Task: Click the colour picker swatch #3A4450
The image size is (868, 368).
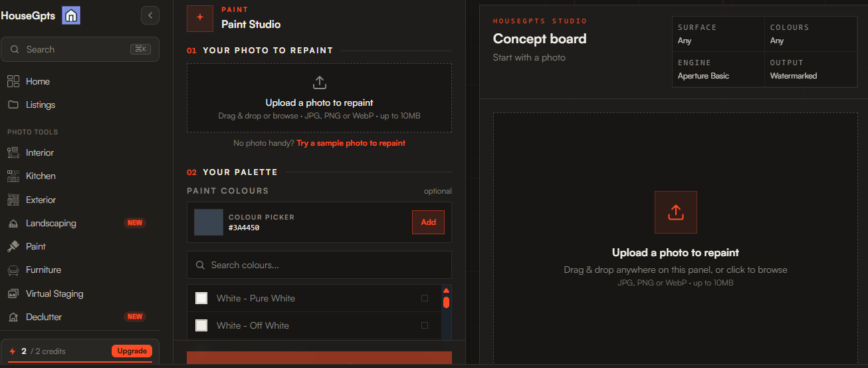Action: tap(209, 222)
